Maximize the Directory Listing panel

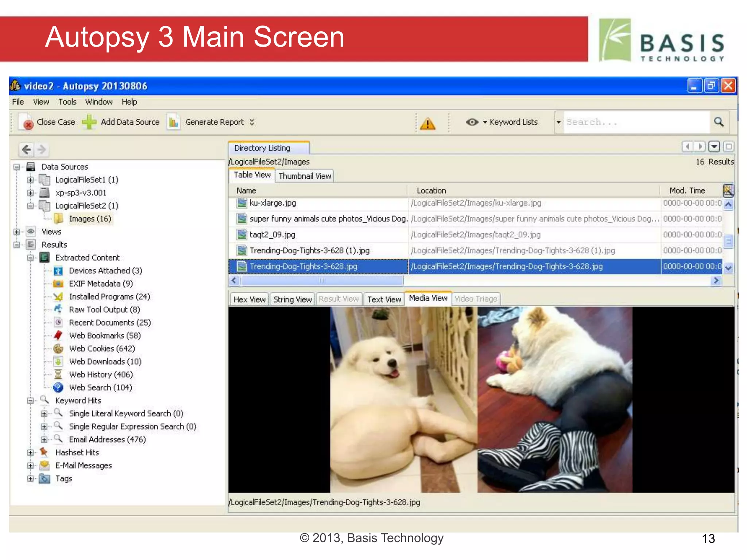pos(728,147)
